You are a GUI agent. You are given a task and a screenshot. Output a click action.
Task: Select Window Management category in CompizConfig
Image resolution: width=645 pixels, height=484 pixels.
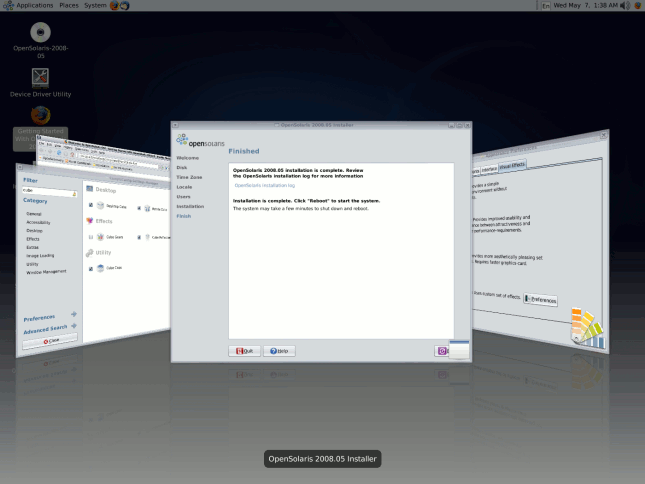(x=46, y=272)
